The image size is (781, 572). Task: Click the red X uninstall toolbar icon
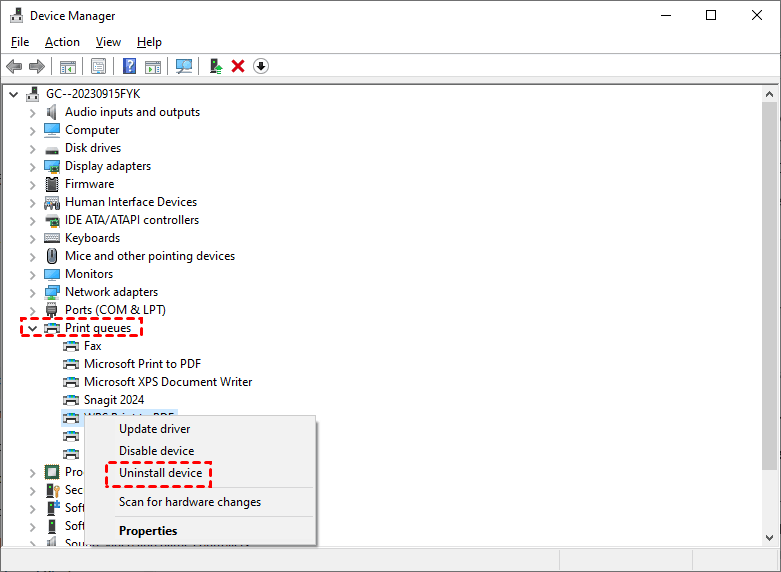pyautogui.click(x=238, y=66)
